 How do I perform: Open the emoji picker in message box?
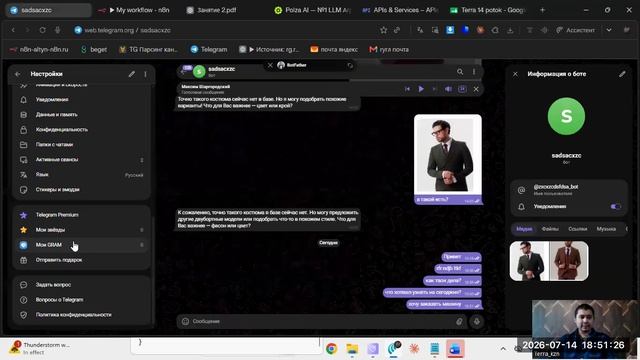click(185, 322)
